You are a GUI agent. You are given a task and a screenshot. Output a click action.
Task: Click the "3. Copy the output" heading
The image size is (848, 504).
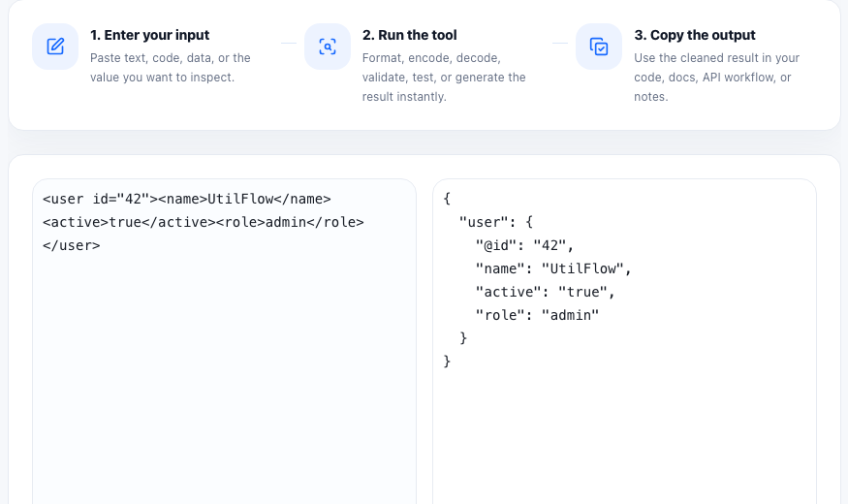[x=695, y=35]
